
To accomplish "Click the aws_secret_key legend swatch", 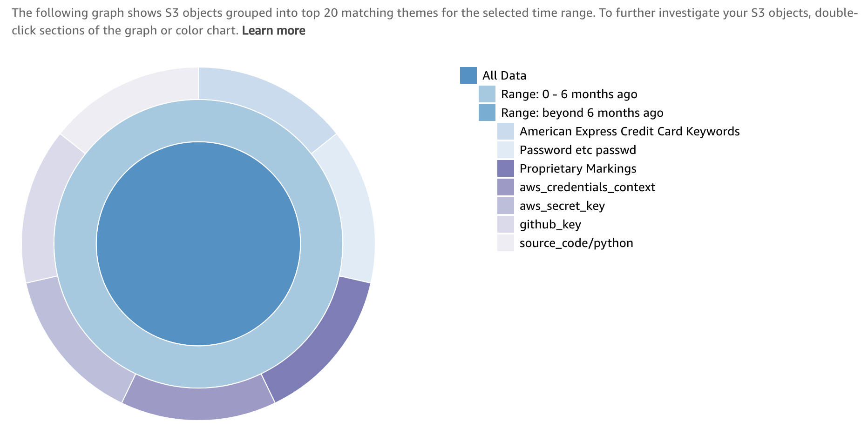I will pyautogui.click(x=506, y=206).
